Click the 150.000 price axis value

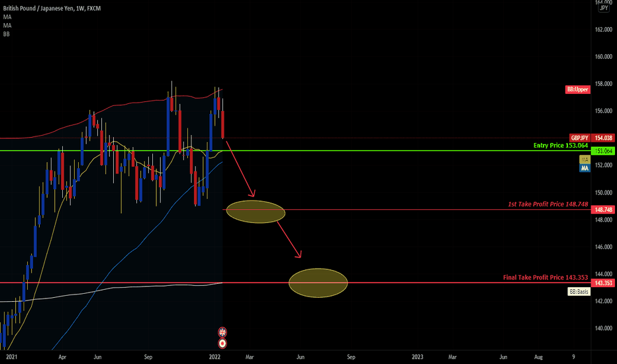tap(604, 193)
